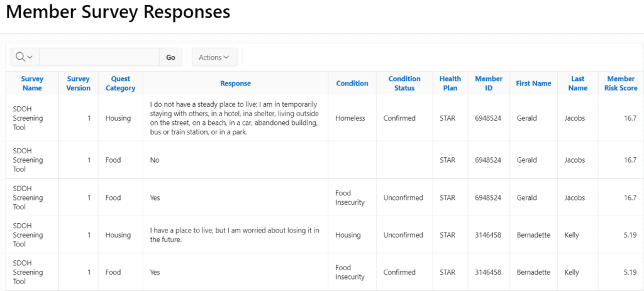
Task: Sort by the Health Plan column header
Action: coord(450,84)
